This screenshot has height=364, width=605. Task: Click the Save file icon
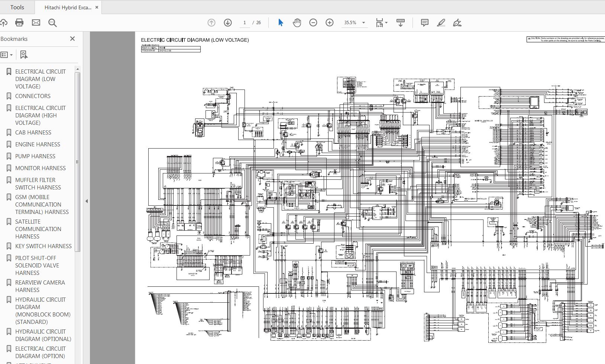click(4, 23)
